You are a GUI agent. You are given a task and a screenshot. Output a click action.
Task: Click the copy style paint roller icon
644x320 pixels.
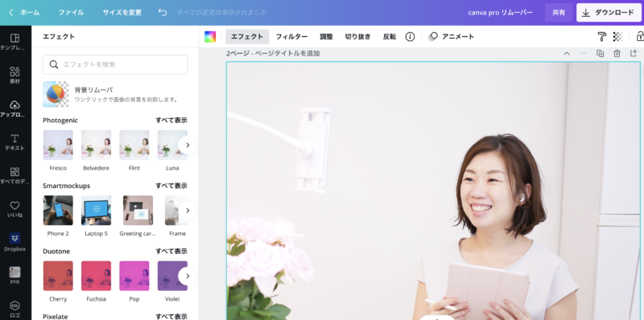pyautogui.click(x=601, y=36)
